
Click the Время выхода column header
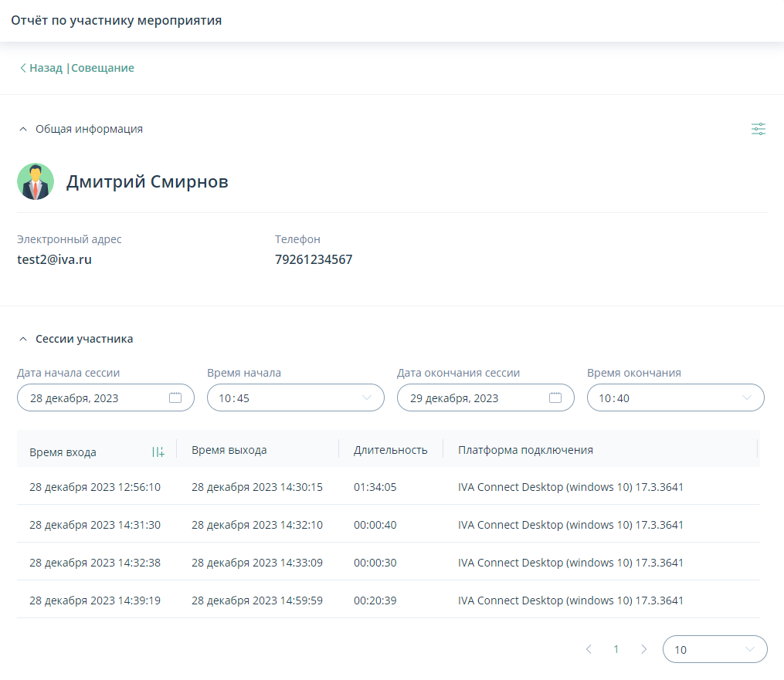(229, 450)
